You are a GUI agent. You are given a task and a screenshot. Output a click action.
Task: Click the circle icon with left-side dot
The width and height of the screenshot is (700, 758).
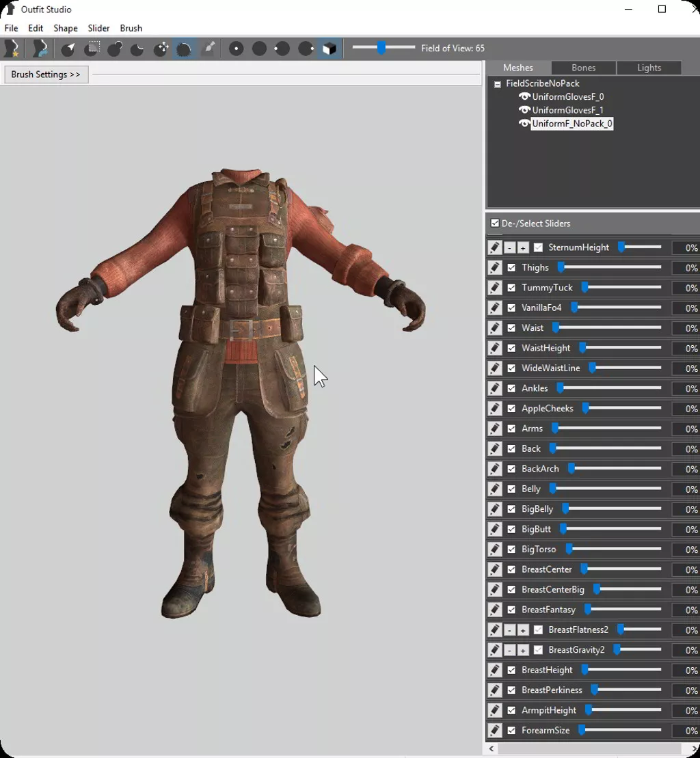click(x=282, y=49)
